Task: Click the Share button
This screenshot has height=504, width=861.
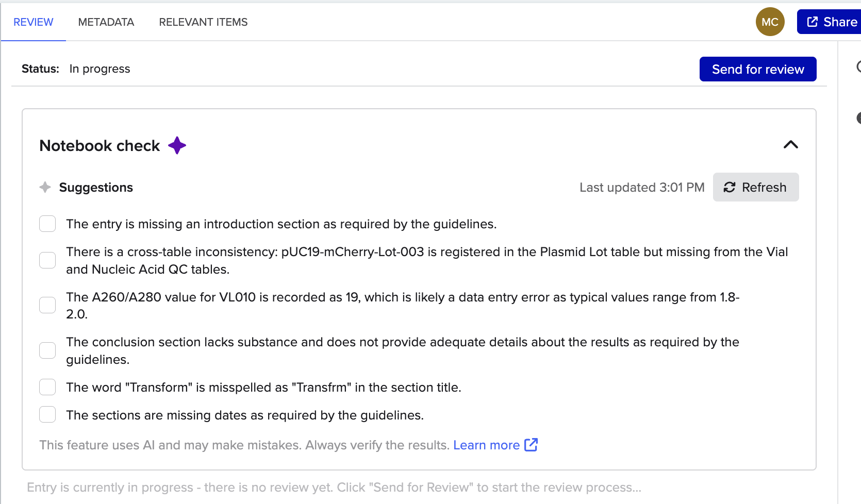Action: 831,22
